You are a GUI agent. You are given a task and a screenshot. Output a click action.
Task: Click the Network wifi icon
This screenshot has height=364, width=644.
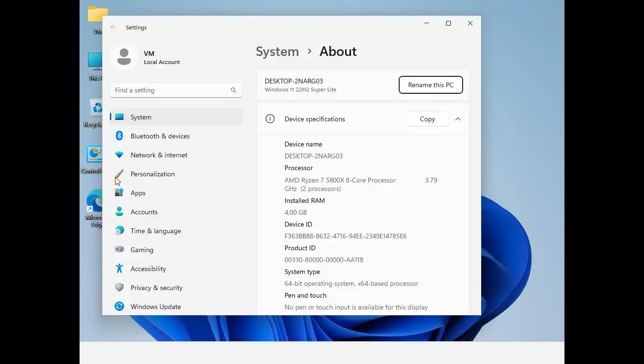(119, 155)
